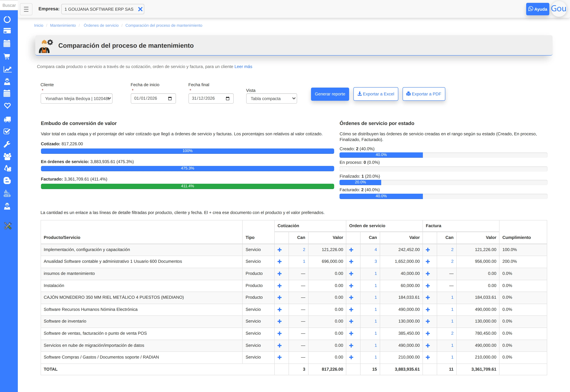
Task: Click Exportar a PDF
Action: [x=424, y=94]
